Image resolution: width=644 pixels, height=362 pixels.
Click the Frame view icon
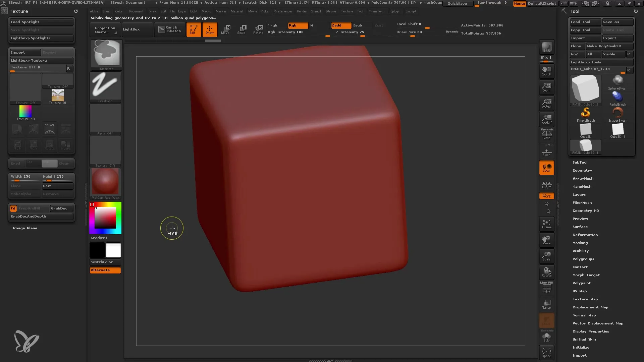[546, 225]
